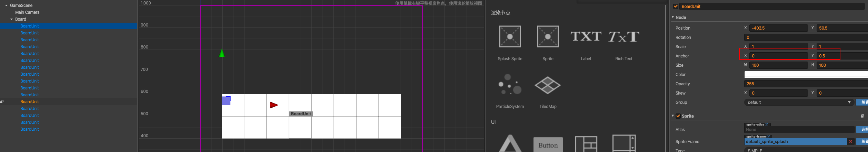The width and height of the screenshot is (868, 152).
Task: Click the Rotation value field
Action: 806,37
